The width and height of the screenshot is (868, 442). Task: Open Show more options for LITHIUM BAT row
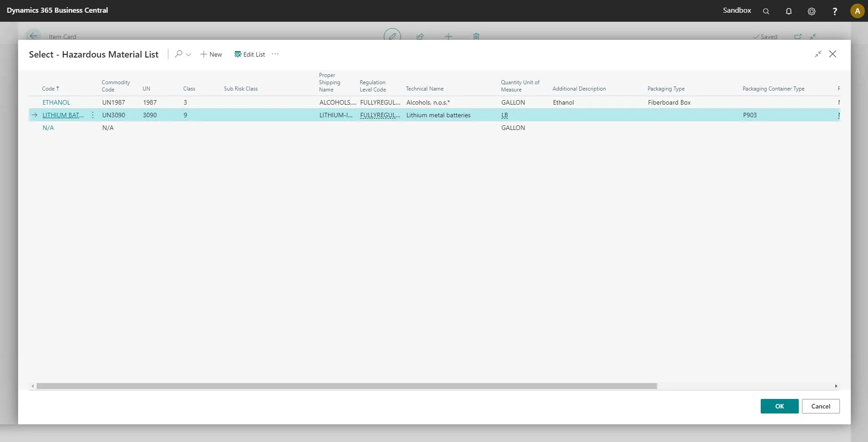(93, 115)
